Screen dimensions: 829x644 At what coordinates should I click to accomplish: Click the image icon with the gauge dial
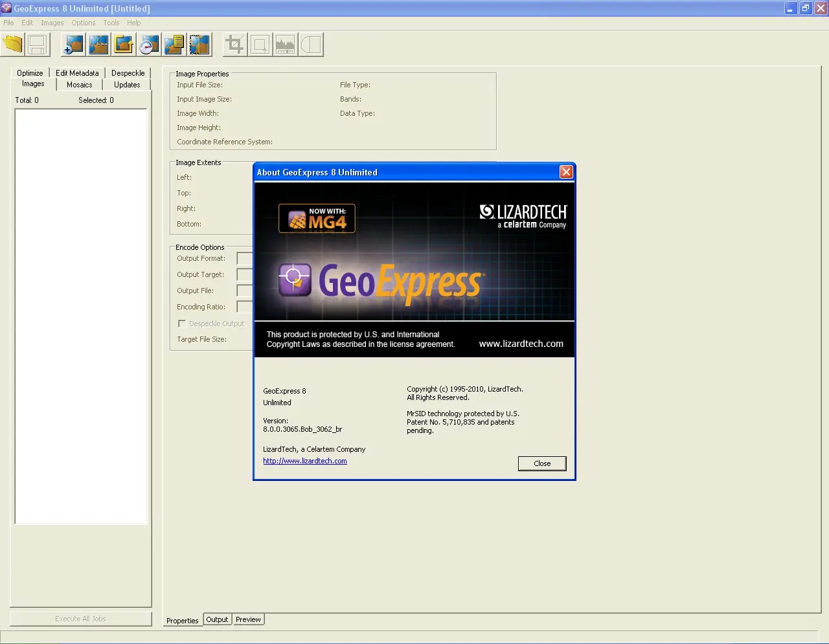pyautogui.click(x=149, y=45)
